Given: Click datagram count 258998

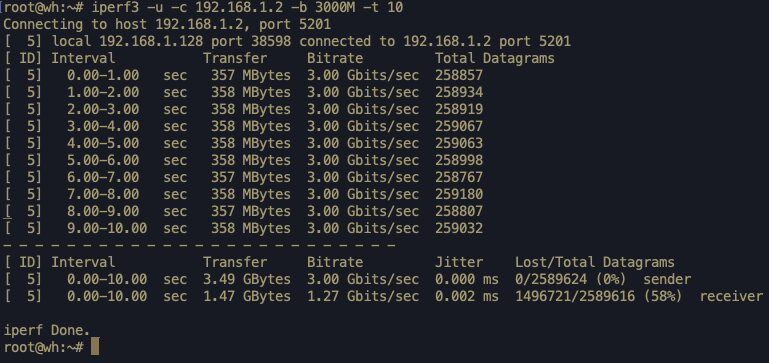Looking at the screenshot, I should 459,160.
